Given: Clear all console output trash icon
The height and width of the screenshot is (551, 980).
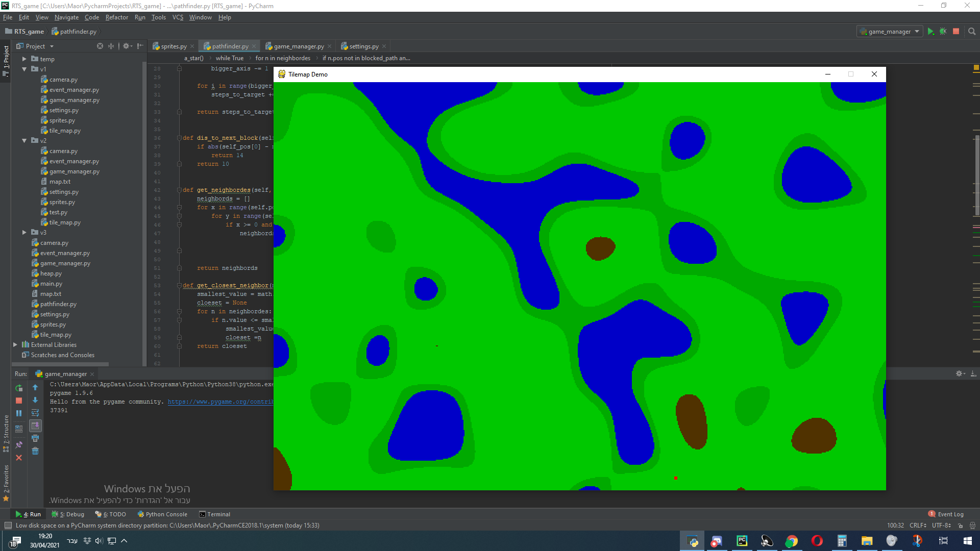Looking at the screenshot, I should click(x=35, y=451).
